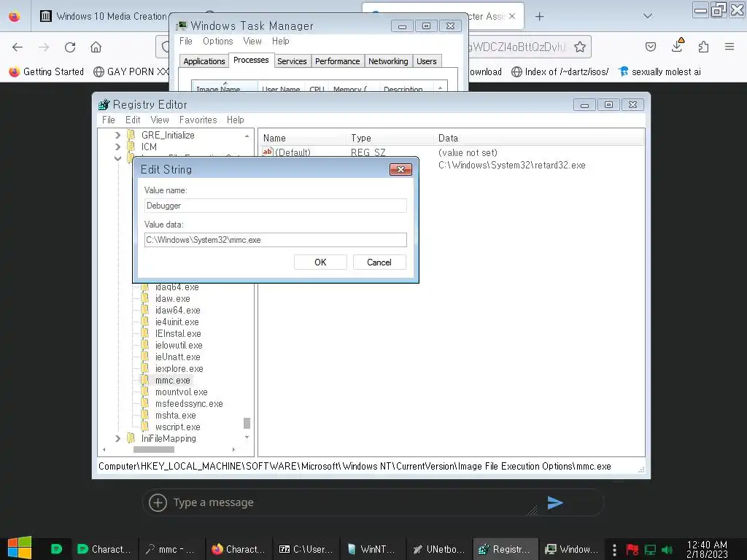Open Task Manager View menu
747x560 pixels.
coord(252,42)
